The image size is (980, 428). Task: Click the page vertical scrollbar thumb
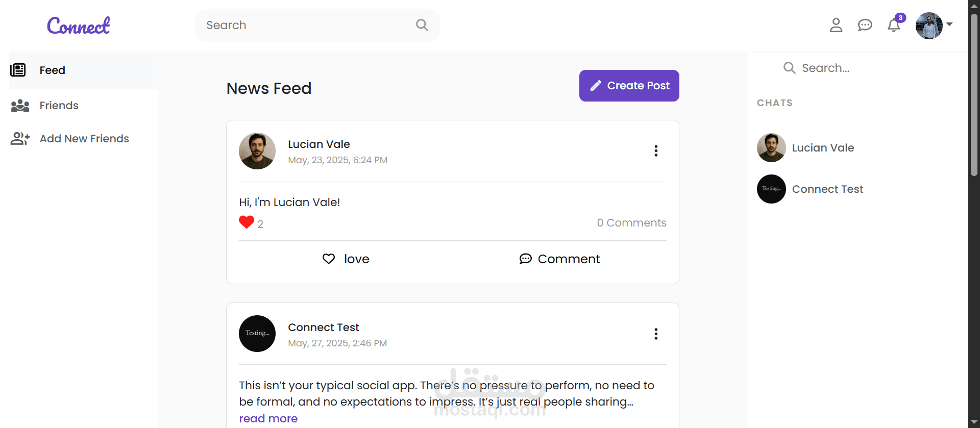click(x=974, y=94)
